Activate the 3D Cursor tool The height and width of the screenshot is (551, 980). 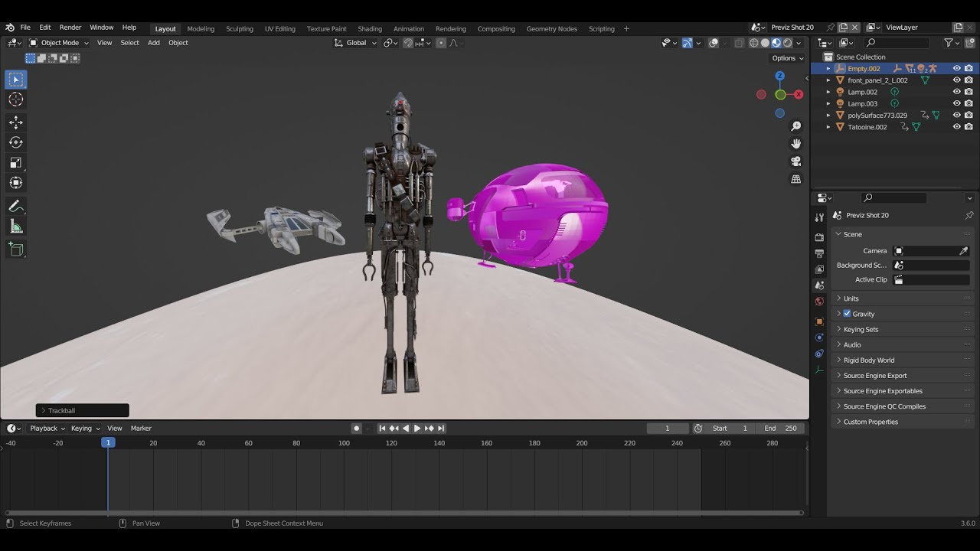point(16,99)
